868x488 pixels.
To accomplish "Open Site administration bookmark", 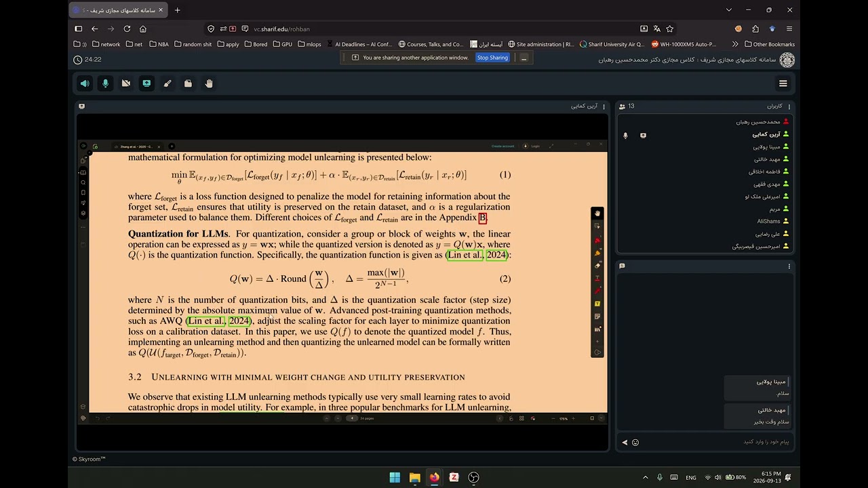I will pos(540,44).
